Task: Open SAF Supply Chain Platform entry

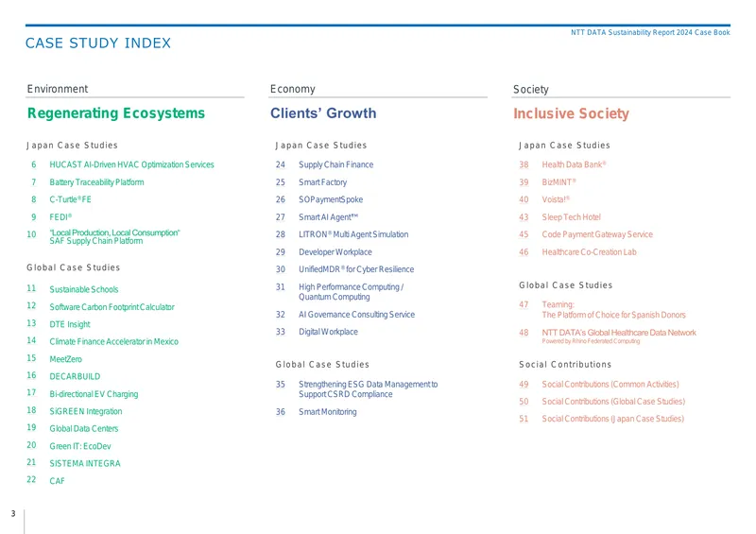Action: (114, 236)
